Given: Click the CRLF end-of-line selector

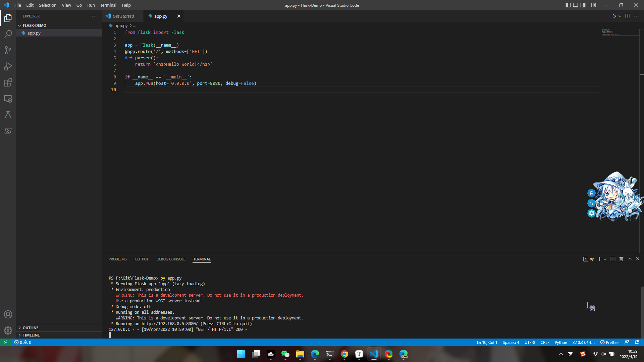Looking at the screenshot, I should [545, 342].
